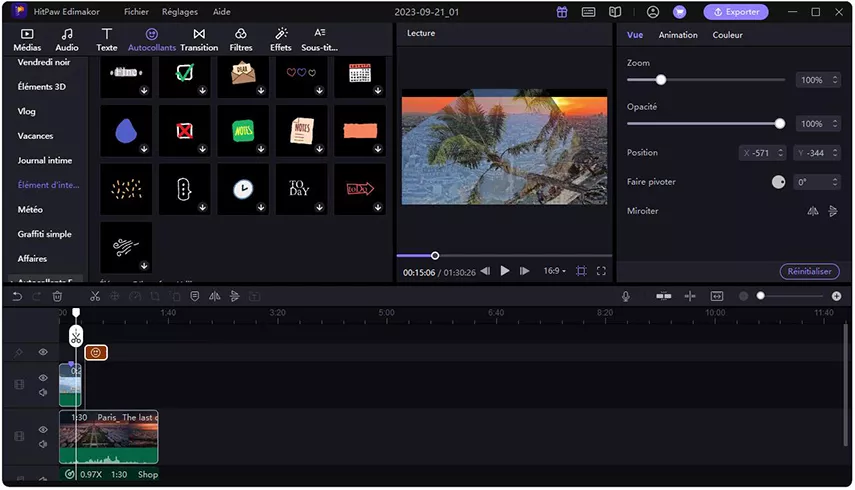Image resolution: width=855 pixels, height=490 pixels.
Task: Open the user guide book icon
Action: coord(615,12)
